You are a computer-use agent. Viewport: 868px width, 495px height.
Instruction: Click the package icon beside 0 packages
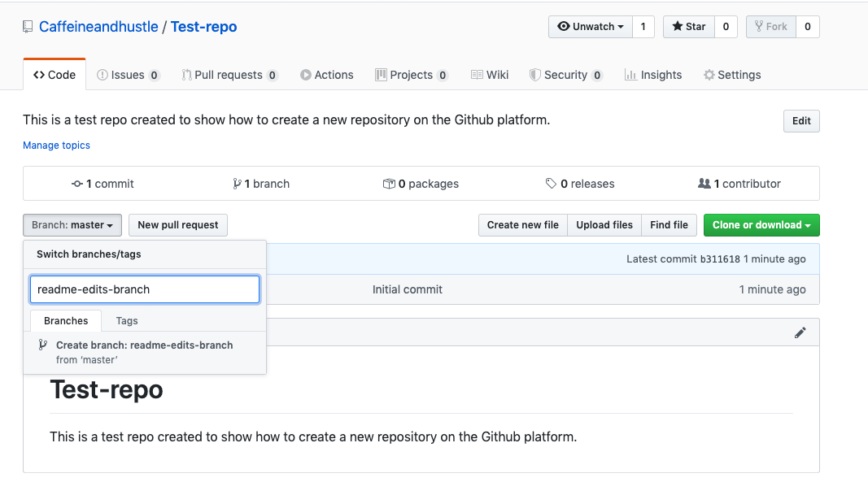pos(389,184)
